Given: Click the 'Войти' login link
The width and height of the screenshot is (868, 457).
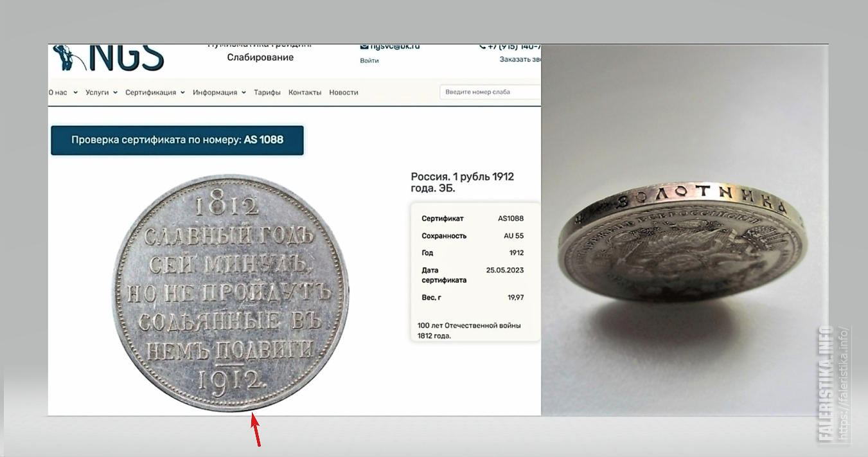Looking at the screenshot, I should tap(369, 60).
